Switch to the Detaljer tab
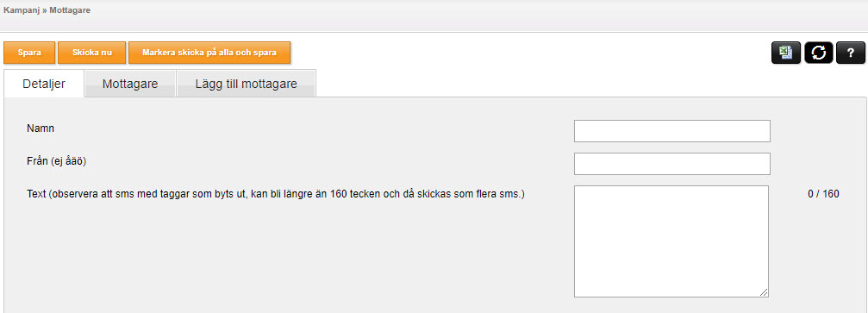This screenshot has width=868, height=313. 44,84
